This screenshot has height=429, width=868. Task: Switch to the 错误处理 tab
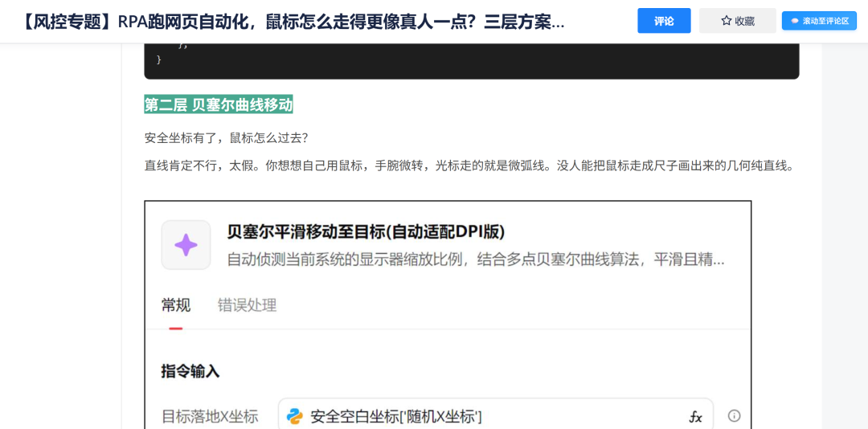(x=247, y=305)
